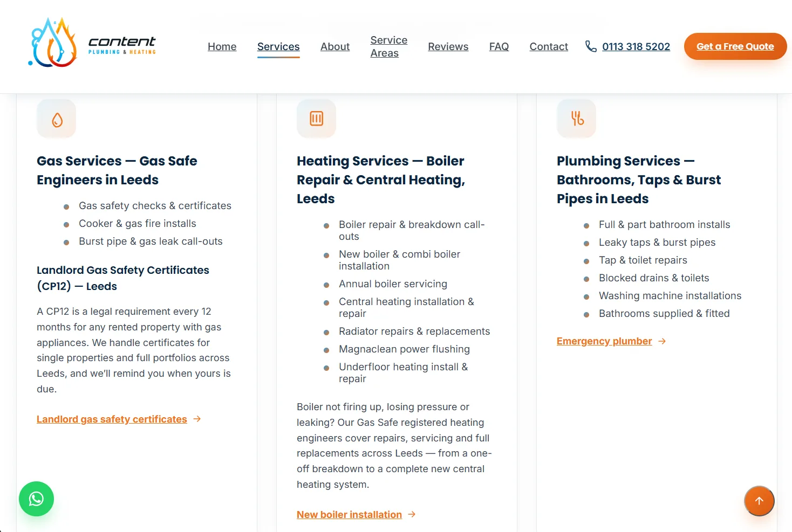The height and width of the screenshot is (532, 792).
Task: Click 'Burst pipe & gas leak call-outs' item
Action: pos(151,241)
